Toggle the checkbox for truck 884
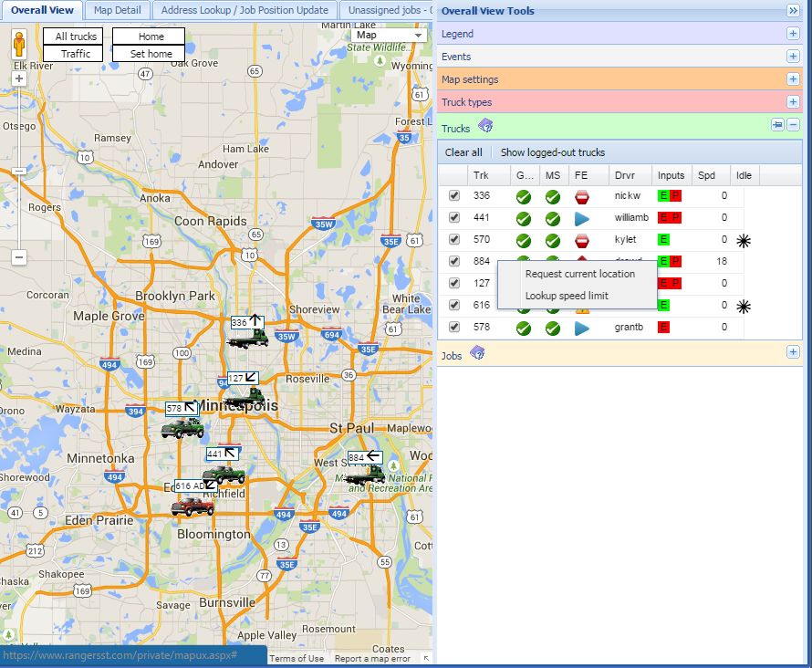Image resolution: width=812 pixels, height=668 pixels. click(453, 261)
